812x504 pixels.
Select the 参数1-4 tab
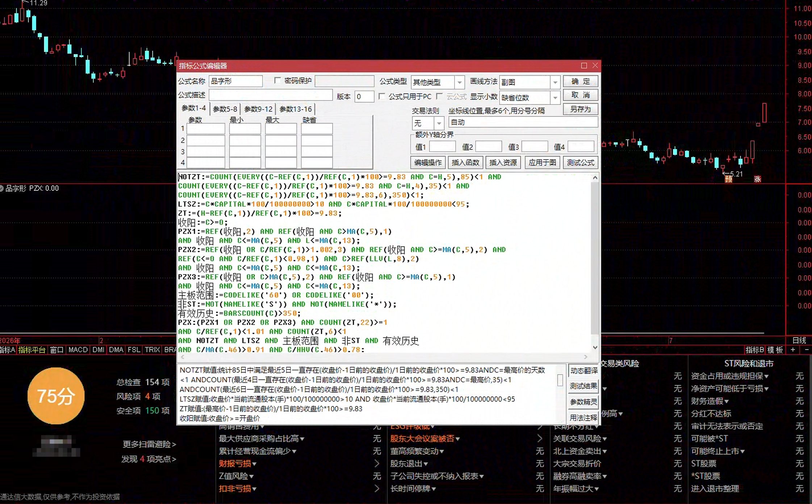coord(194,108)
